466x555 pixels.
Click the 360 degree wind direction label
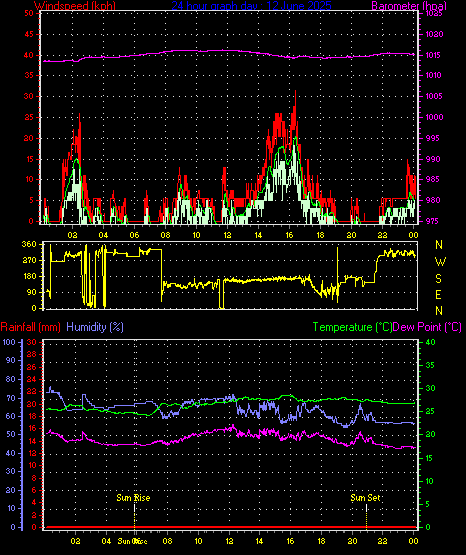29,244
